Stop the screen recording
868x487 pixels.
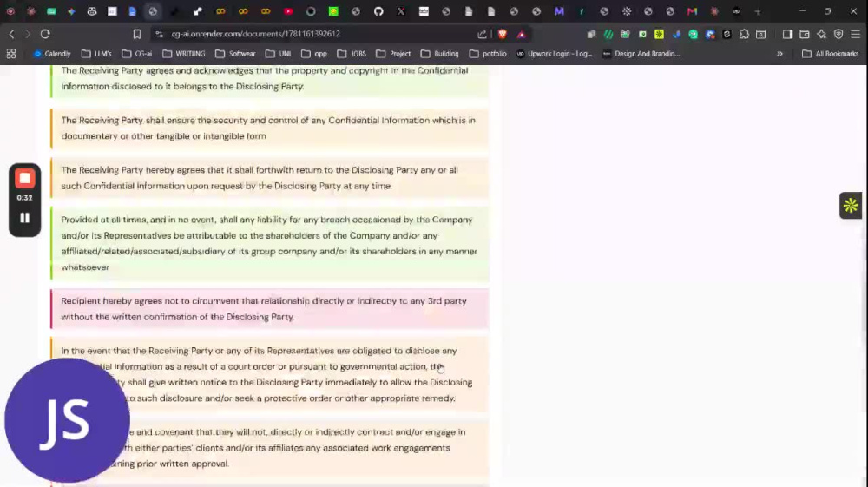pos(24,179)
